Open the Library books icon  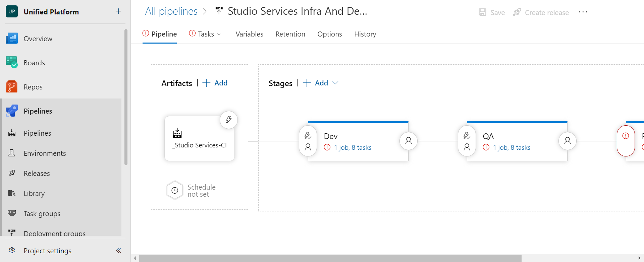(12, 193)
